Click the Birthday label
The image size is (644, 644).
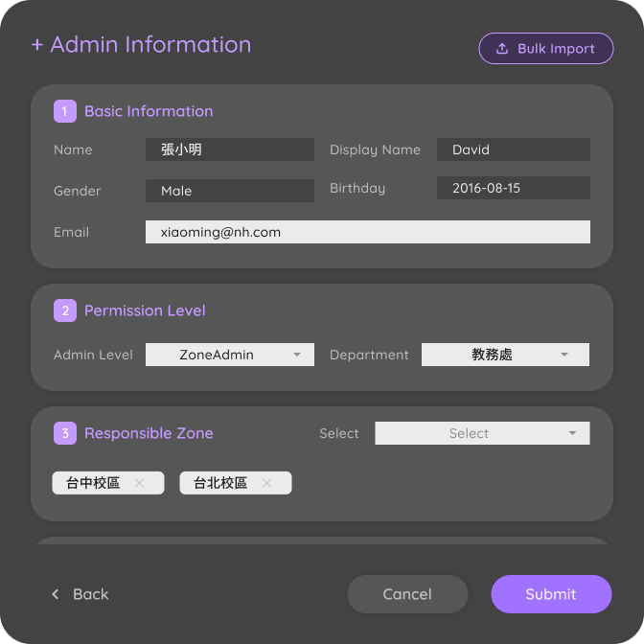click(x=357, y=188)
